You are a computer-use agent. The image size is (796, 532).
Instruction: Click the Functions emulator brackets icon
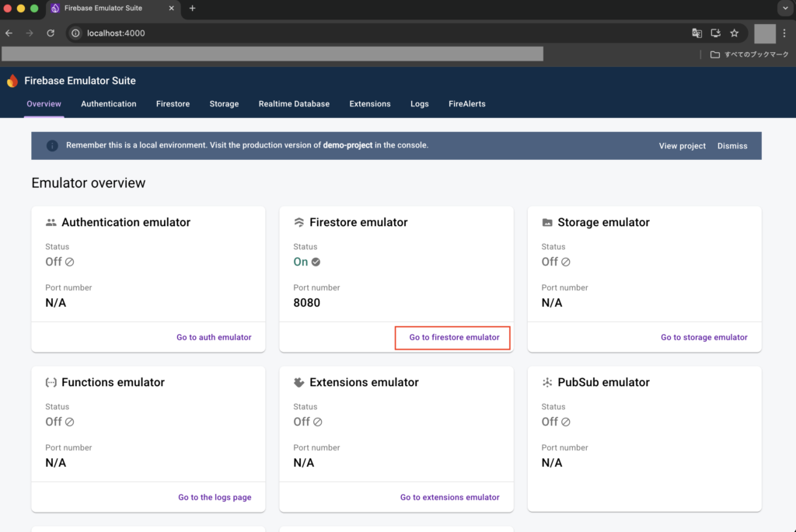point(51,382)
